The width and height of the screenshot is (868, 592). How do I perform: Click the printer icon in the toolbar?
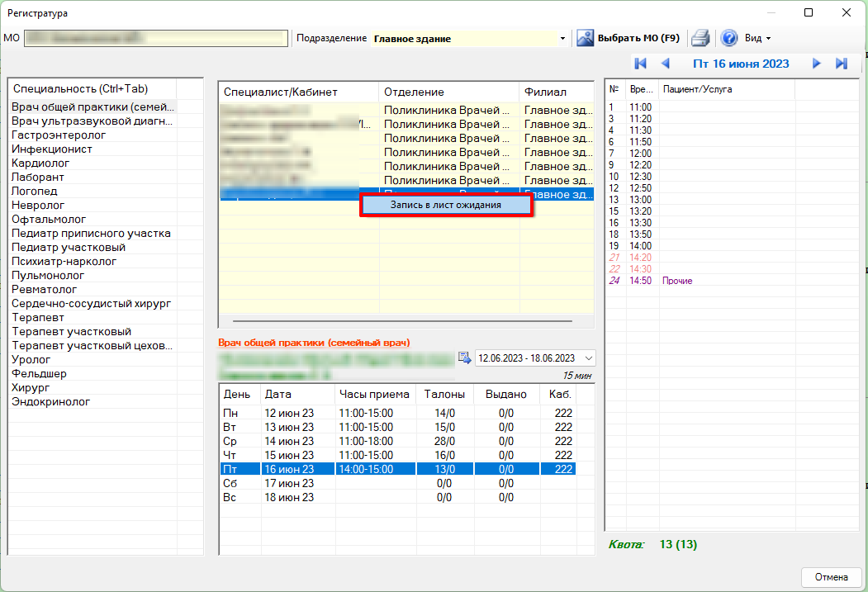pos(700,38)
